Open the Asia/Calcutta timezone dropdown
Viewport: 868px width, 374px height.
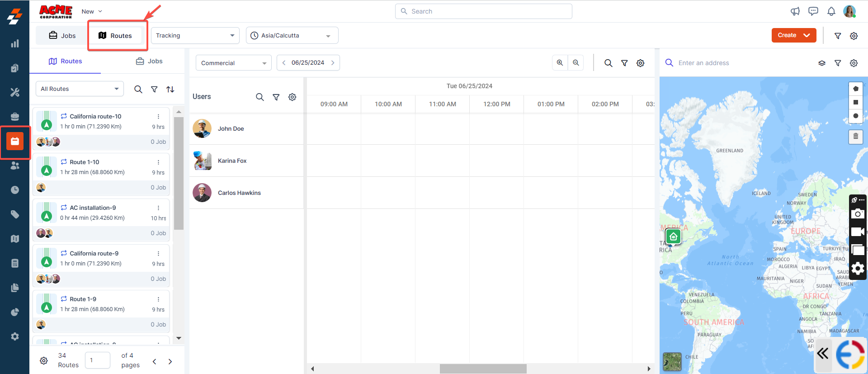coord(292,36)
